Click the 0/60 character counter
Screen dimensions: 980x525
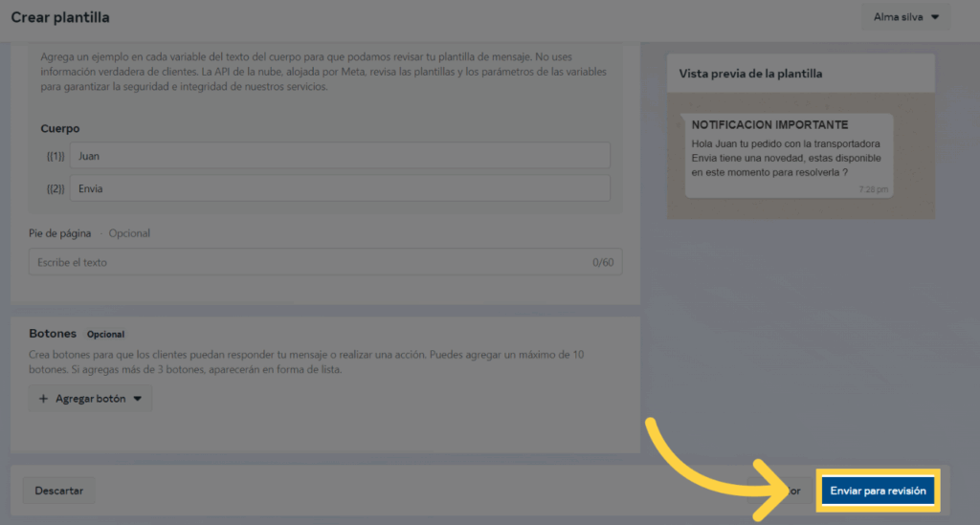coord(602,262)
